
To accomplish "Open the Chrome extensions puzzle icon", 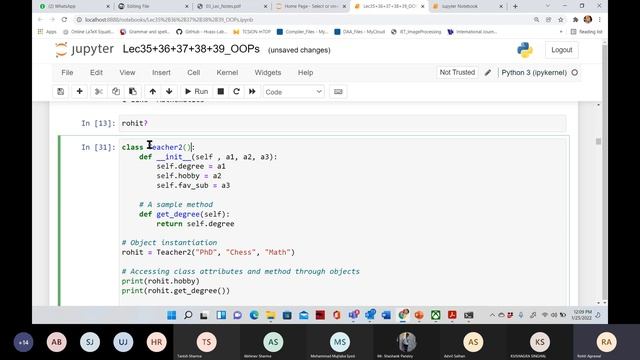I will [576, 19].
